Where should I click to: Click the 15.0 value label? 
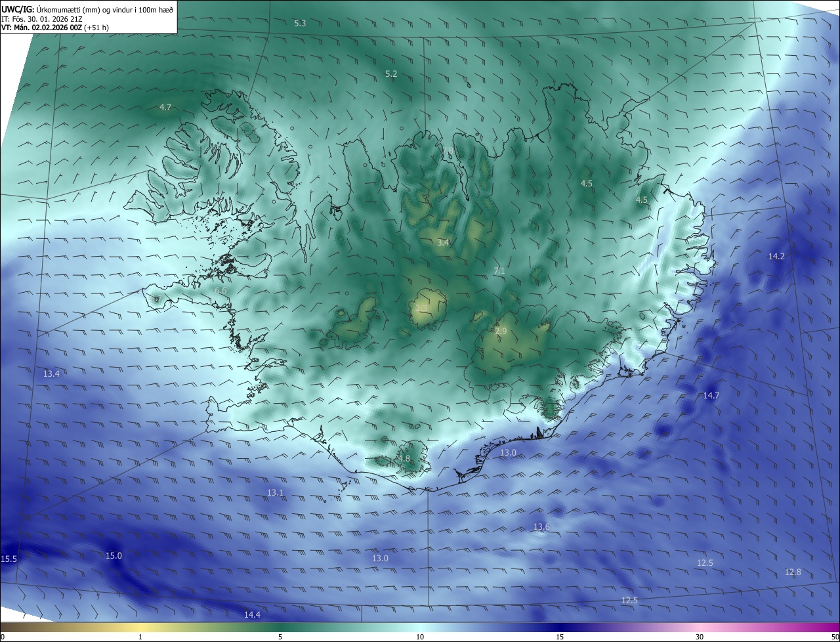[x=114, y=555]
